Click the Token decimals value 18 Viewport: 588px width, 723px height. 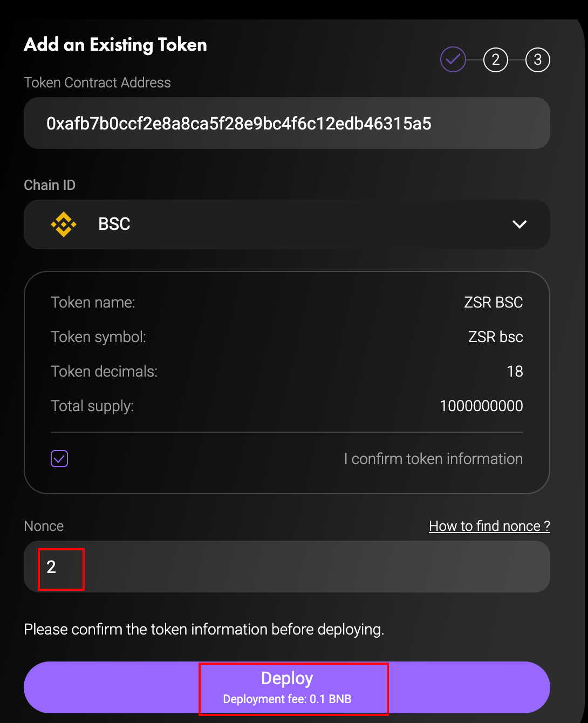(x=515, y=371)
